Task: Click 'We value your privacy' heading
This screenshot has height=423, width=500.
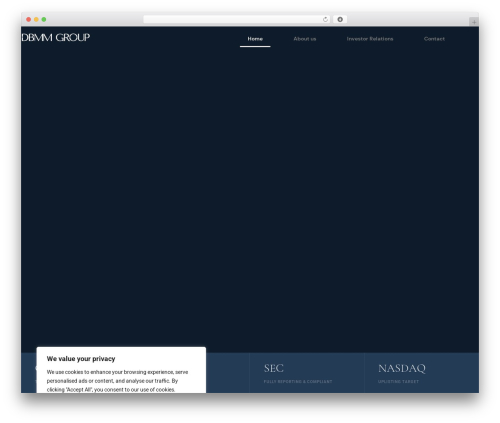Action: click(81, 359)
